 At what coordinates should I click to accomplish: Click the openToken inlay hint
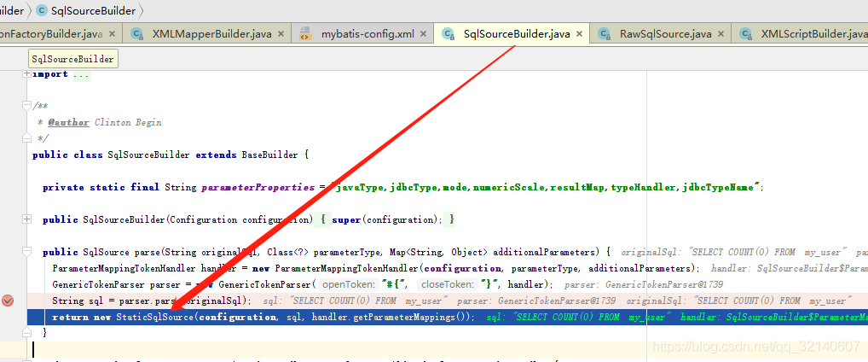(350, 285)
